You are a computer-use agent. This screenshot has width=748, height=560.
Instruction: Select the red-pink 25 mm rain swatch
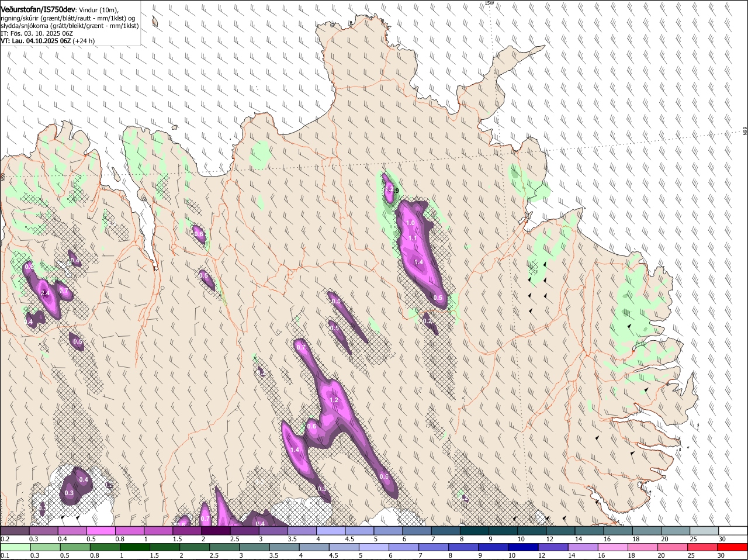tap(702, 548)
